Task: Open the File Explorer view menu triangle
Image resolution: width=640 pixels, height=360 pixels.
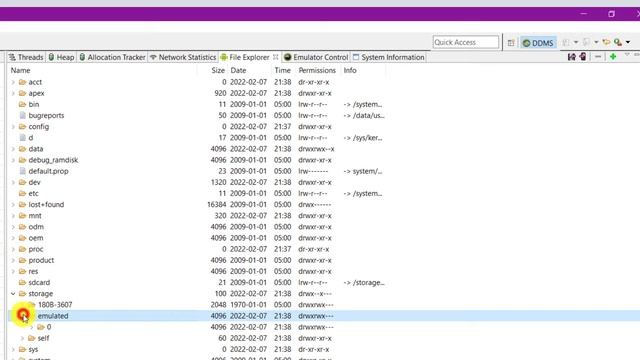Action: click(x=627, y=55)
